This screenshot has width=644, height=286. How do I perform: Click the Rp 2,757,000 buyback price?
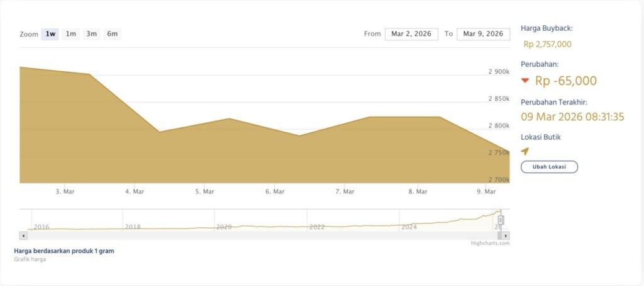click(x=547, y=44)
